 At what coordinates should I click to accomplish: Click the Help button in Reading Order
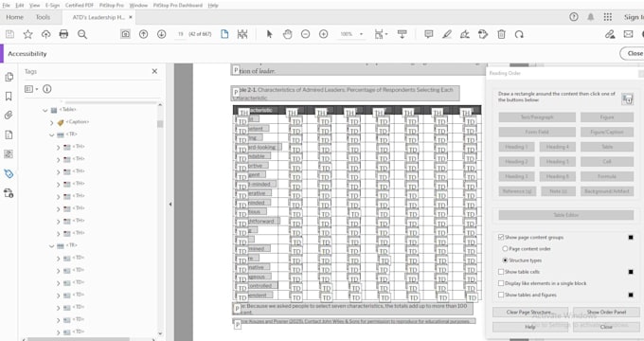click(530, 327)
